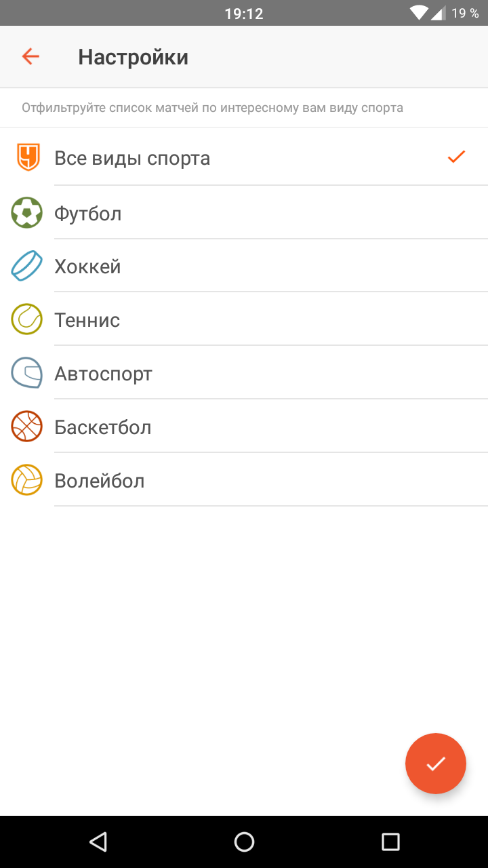Click the orange shield logo icon

[27, 158]
